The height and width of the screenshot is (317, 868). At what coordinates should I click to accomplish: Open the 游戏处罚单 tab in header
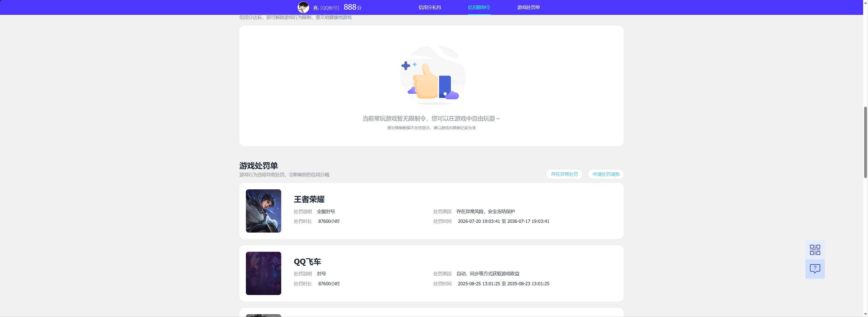point(528,7)
